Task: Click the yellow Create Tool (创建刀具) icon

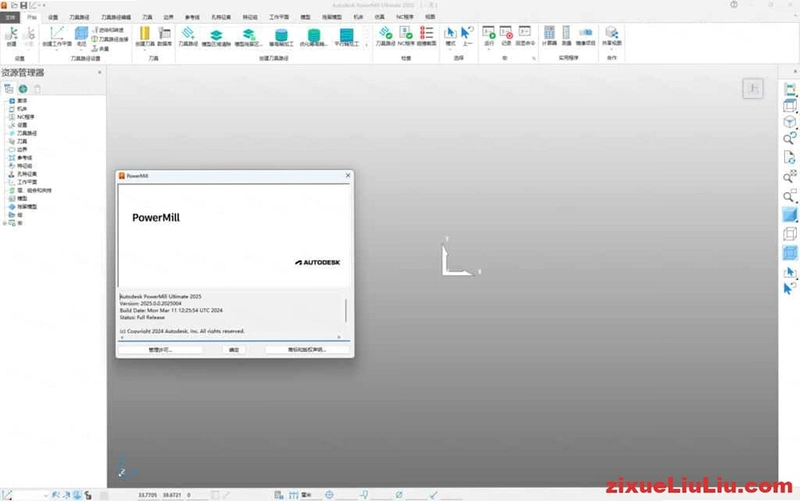Action: coord(145,34)
